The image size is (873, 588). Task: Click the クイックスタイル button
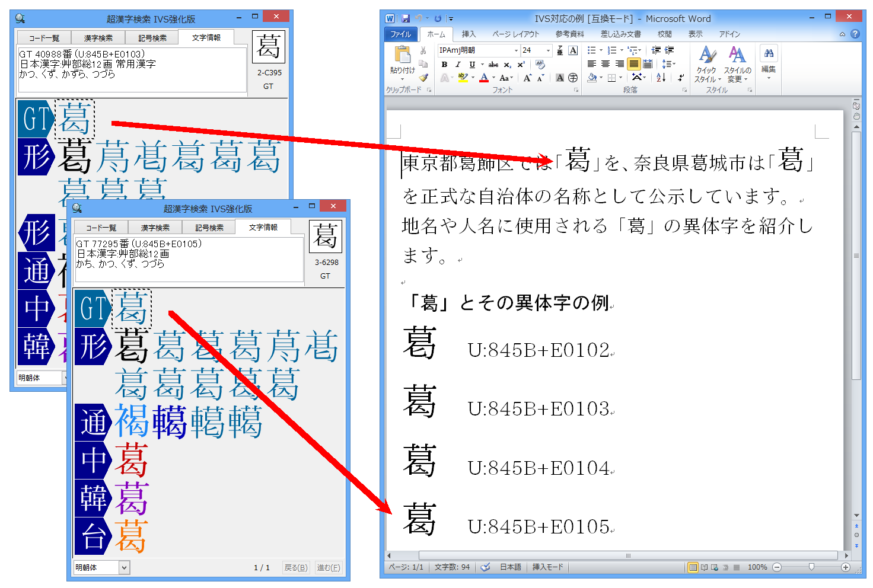click(x=707, y=64)
